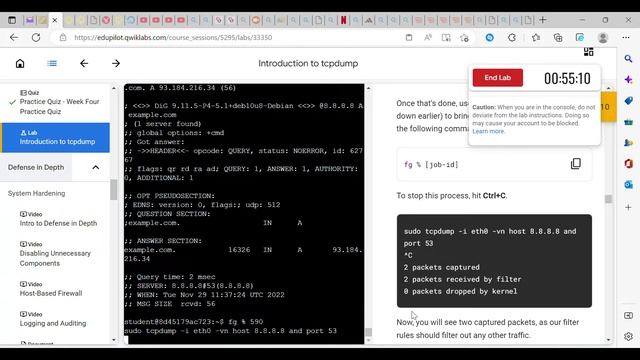
Task: Click the yellow score badge
Action: coord(608,107)
